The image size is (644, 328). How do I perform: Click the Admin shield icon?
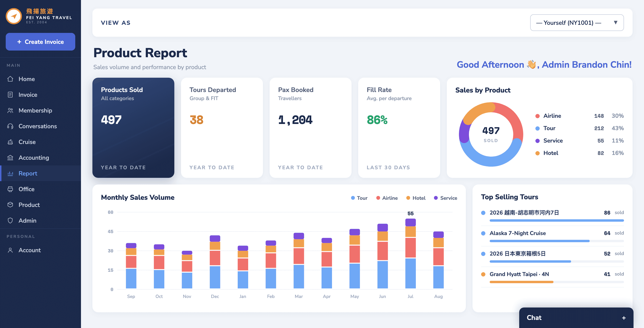pos(10,220)
